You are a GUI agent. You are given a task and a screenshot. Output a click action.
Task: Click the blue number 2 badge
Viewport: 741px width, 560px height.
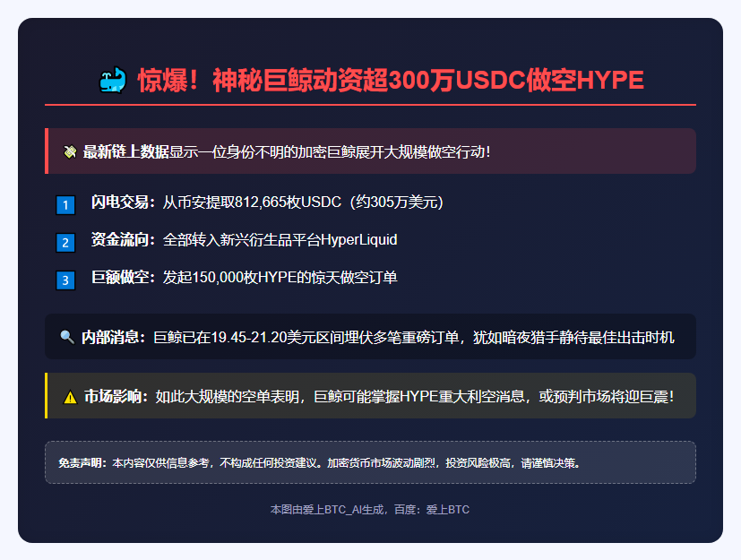point(65,243)
